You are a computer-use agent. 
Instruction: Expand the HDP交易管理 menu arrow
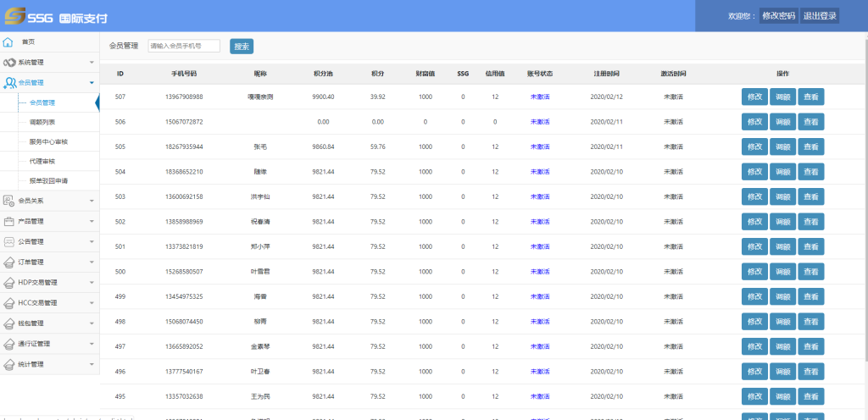point(92,283)
